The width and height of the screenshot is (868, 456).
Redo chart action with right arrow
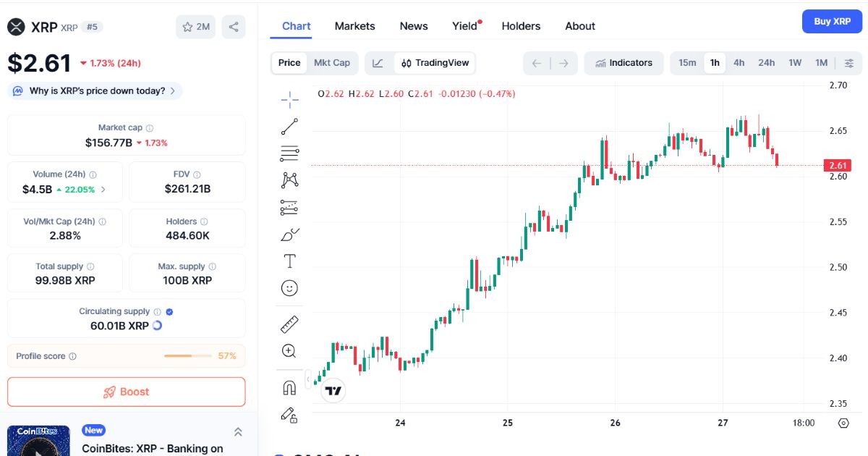click(x=563, y=63)
